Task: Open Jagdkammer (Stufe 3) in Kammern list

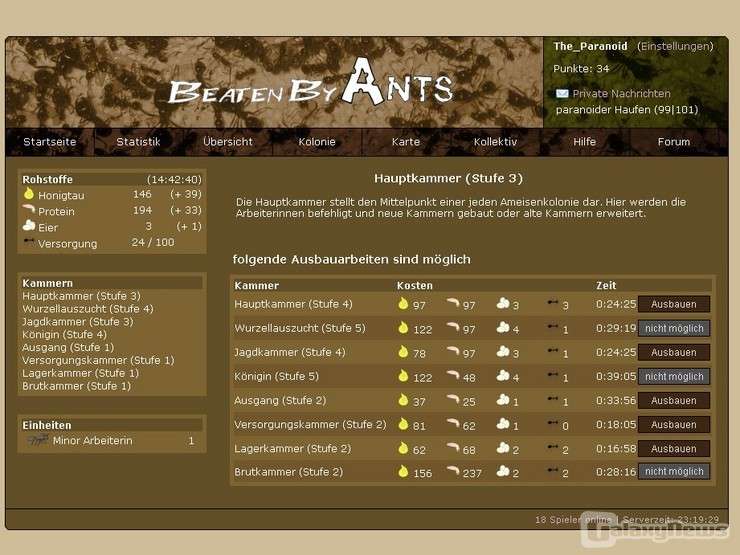Action: coord(77,321)
